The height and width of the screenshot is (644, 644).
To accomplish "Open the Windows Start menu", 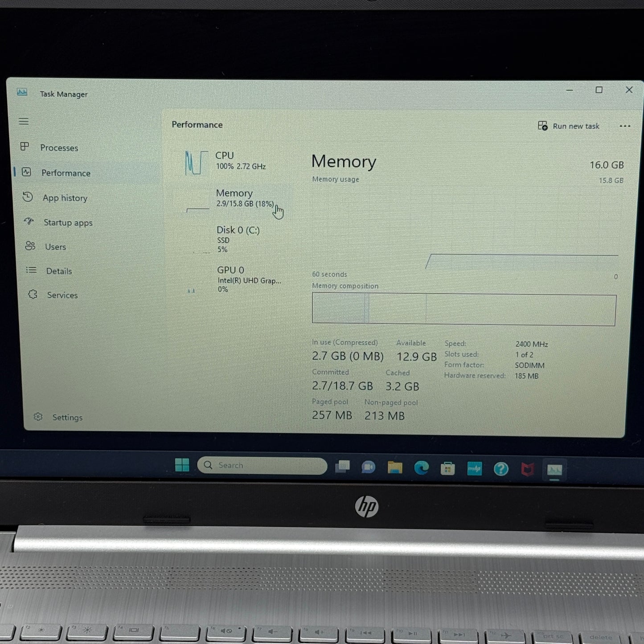I will coord(183,465).
